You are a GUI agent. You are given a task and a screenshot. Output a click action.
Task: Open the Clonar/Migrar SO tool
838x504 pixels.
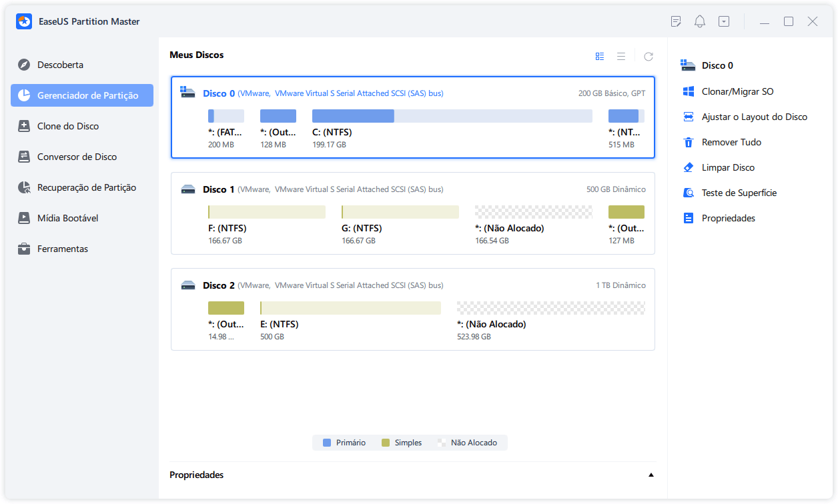click(737, 91)
